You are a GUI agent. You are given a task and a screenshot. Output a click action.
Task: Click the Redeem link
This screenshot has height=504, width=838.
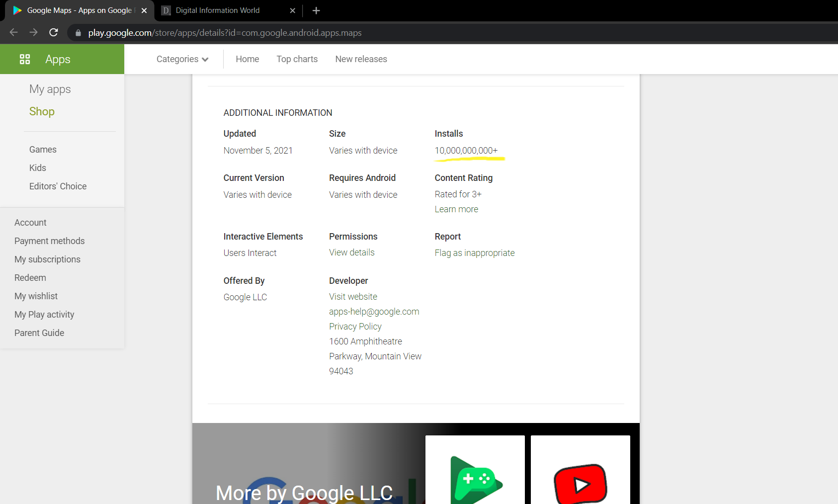click(30, 278)
